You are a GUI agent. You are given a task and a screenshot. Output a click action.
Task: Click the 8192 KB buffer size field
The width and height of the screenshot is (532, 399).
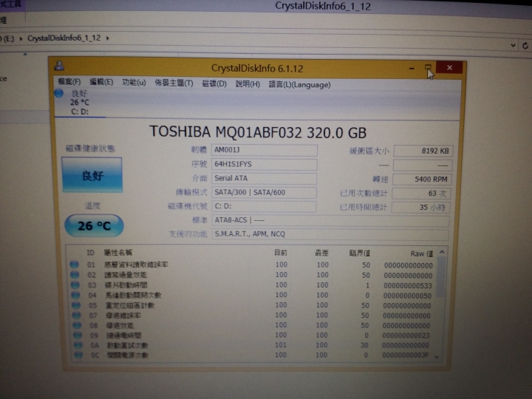click(x=423, y=151)
